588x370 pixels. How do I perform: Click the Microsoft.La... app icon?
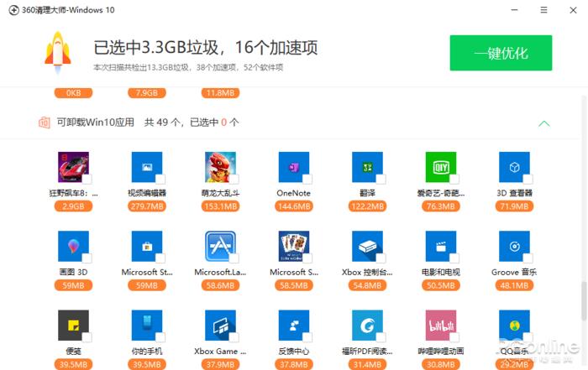click(220, 246)
